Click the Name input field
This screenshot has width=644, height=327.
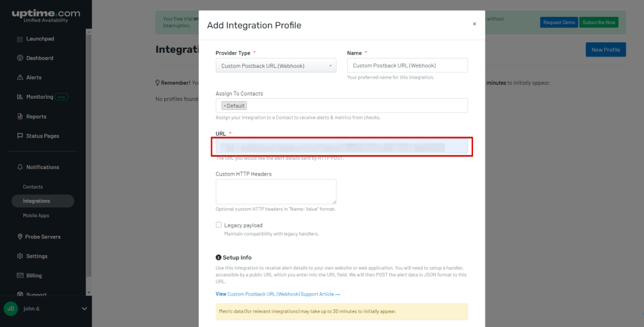[407, 65]
